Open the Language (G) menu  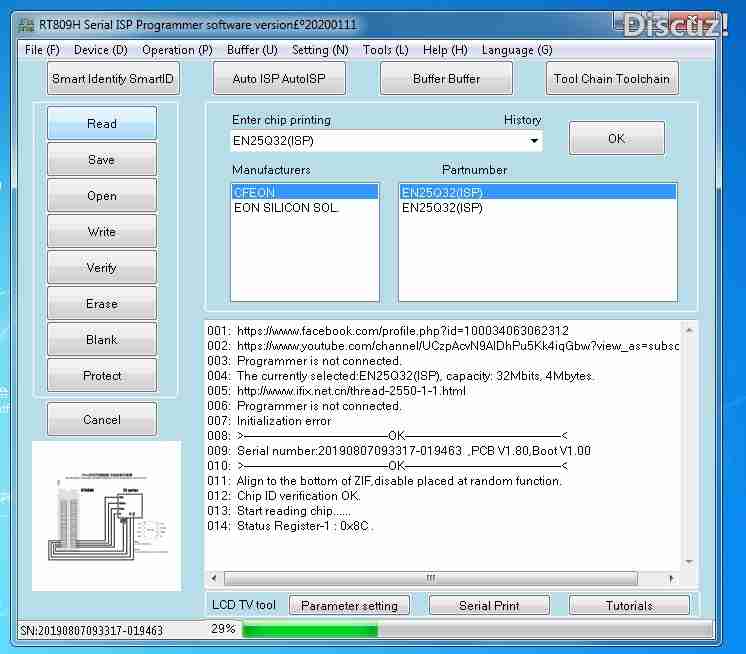[x=516, y=50]
